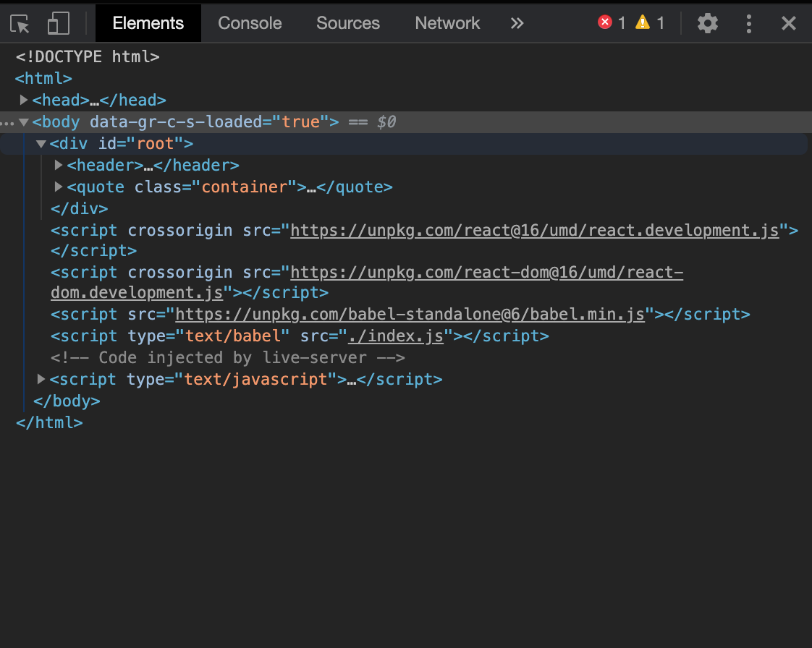Open the ./index.js source link

(x=396, y=336)
